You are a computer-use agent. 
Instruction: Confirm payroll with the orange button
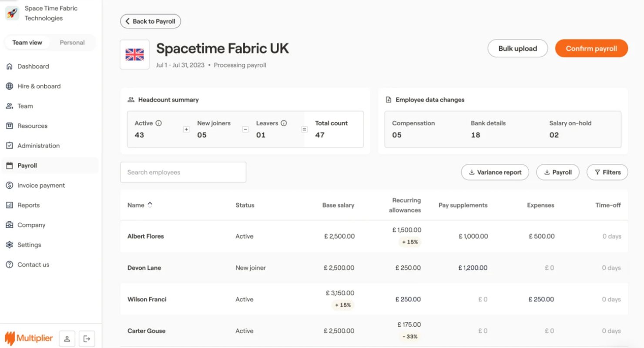click(591, 48)
